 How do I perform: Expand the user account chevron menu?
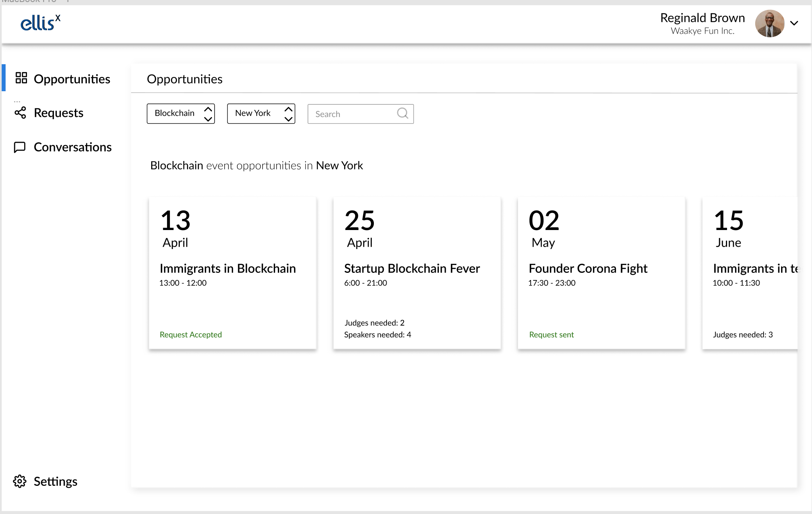tap(794, 23)
